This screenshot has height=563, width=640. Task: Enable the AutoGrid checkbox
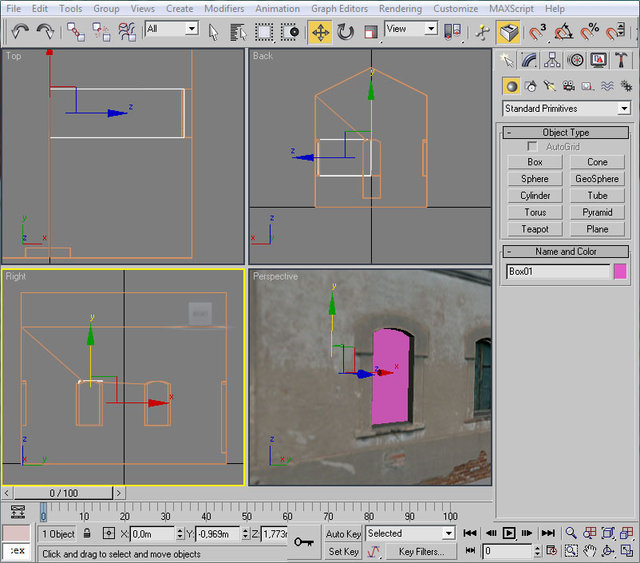point(532,147)
